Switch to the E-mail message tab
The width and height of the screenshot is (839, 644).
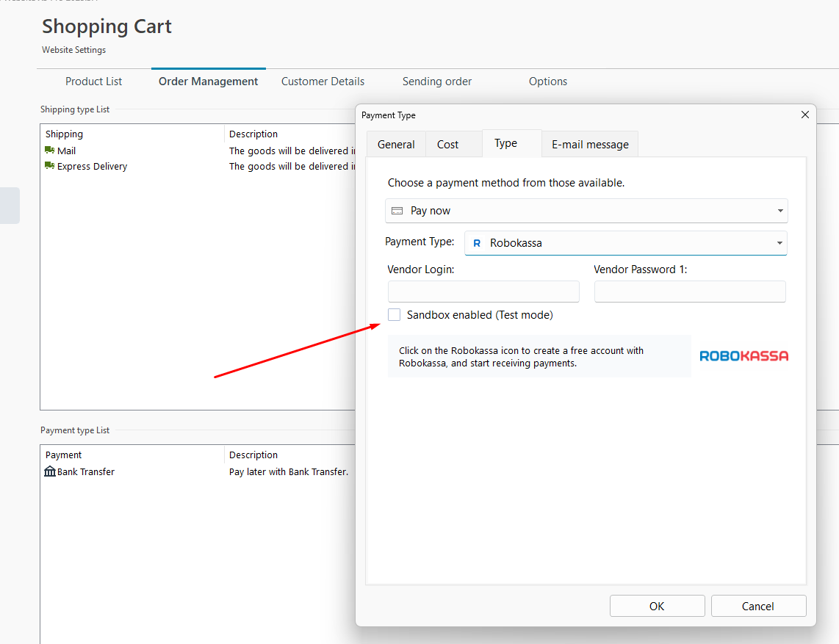tap(590, 145)
